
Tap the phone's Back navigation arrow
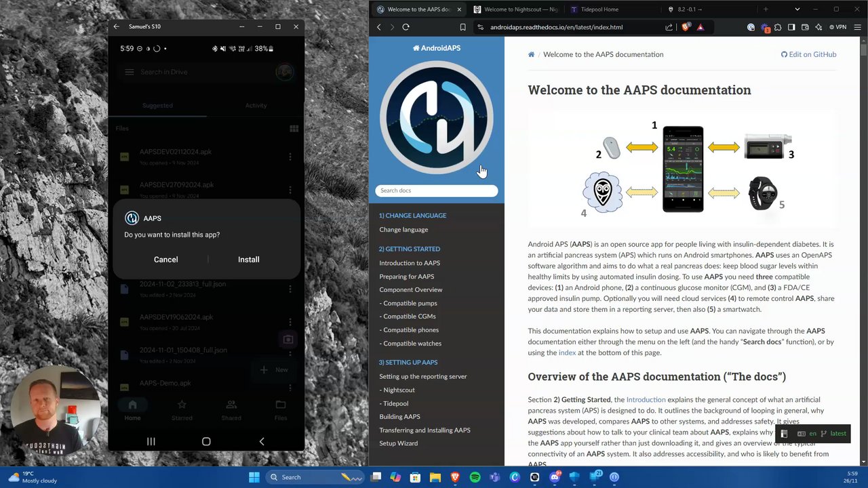262,441
